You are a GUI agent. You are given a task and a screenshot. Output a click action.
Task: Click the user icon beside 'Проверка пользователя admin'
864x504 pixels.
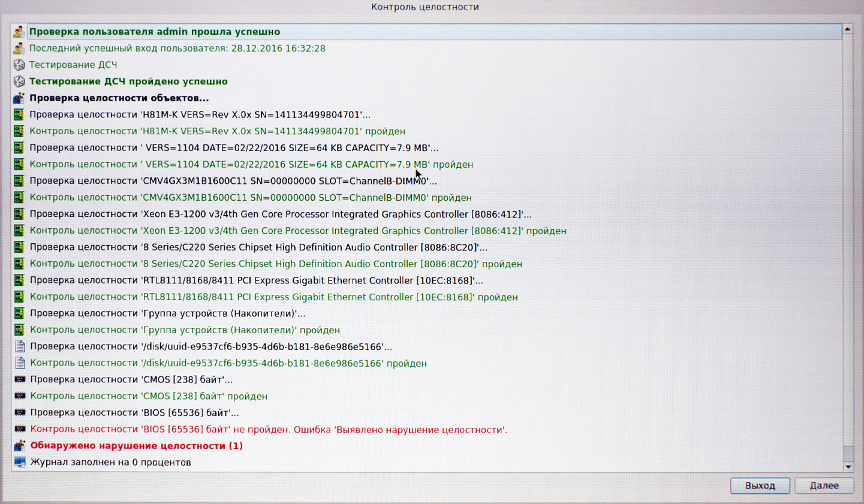pyautogui.click(x=19, y=32)
